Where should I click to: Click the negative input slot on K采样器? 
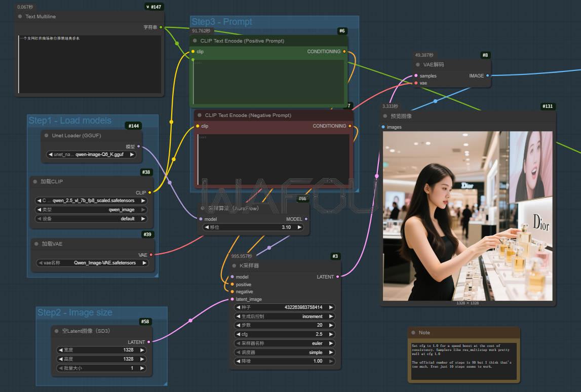click(233, 292)
